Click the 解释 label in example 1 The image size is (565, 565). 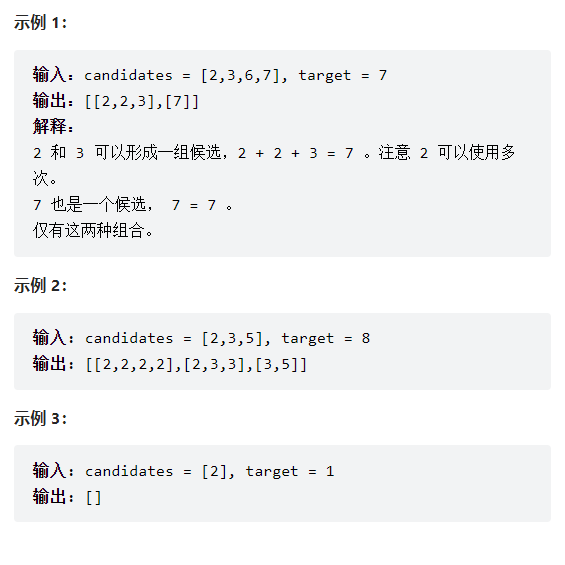tap(53, 126)
